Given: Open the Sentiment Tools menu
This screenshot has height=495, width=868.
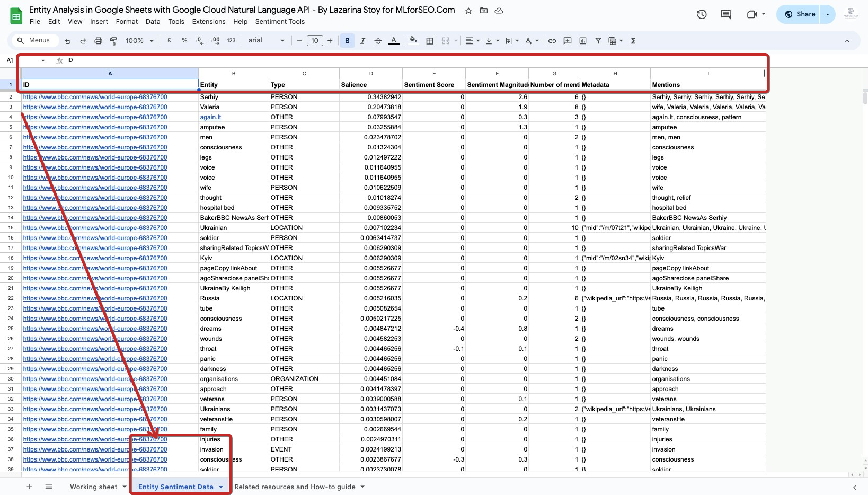Looking at the screenshot, I should coord(280,22).
